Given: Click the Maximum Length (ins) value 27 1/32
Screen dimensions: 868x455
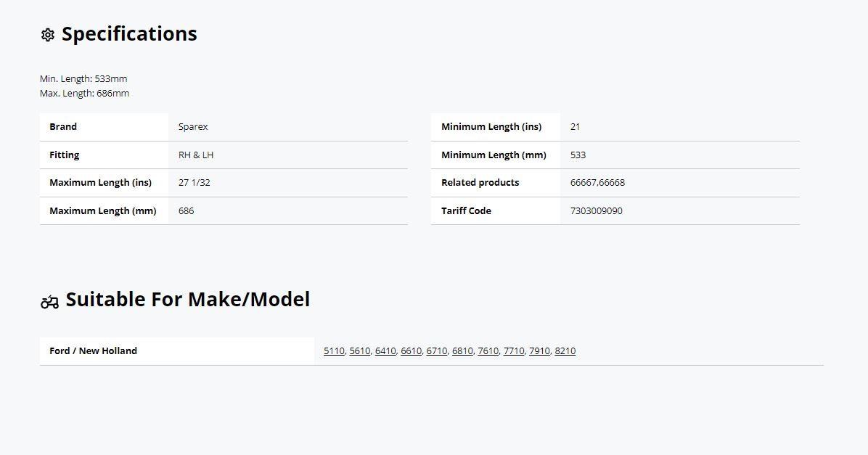Looking at the screenshot, I should coord(195,183).
